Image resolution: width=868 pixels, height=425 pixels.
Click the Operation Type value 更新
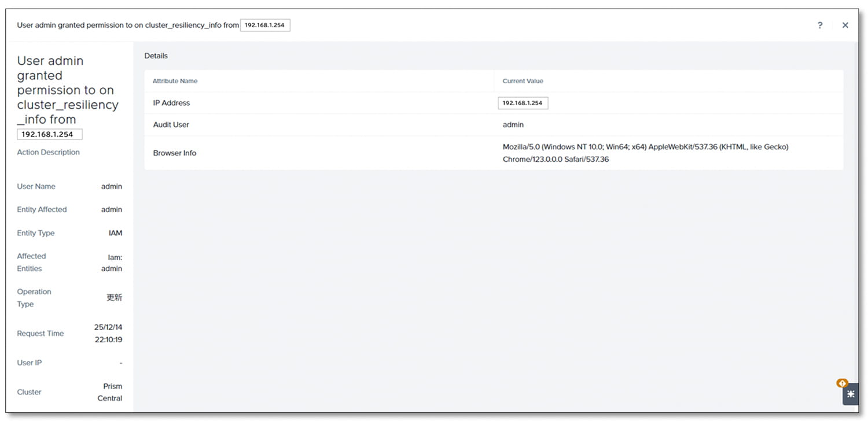coord(114,297)
